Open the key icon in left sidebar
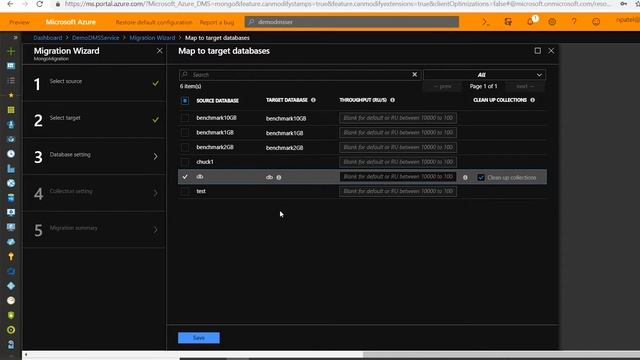This screenshot has width=640, height=360. (x=11, y=257)
